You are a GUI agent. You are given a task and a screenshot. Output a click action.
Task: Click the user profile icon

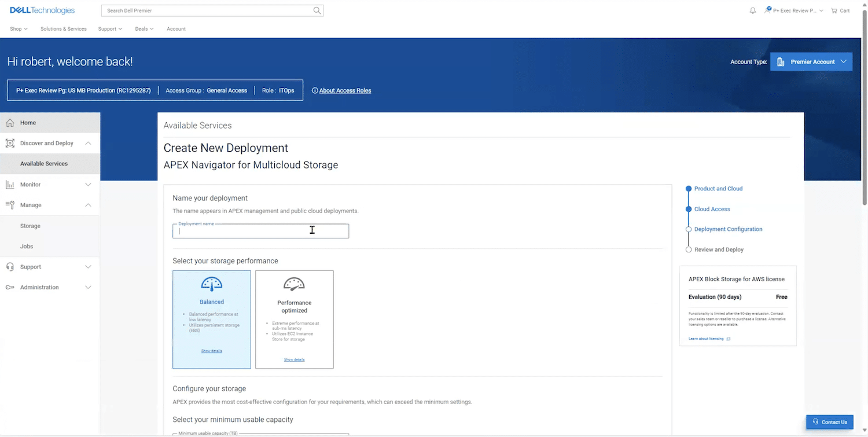point(768,10)
